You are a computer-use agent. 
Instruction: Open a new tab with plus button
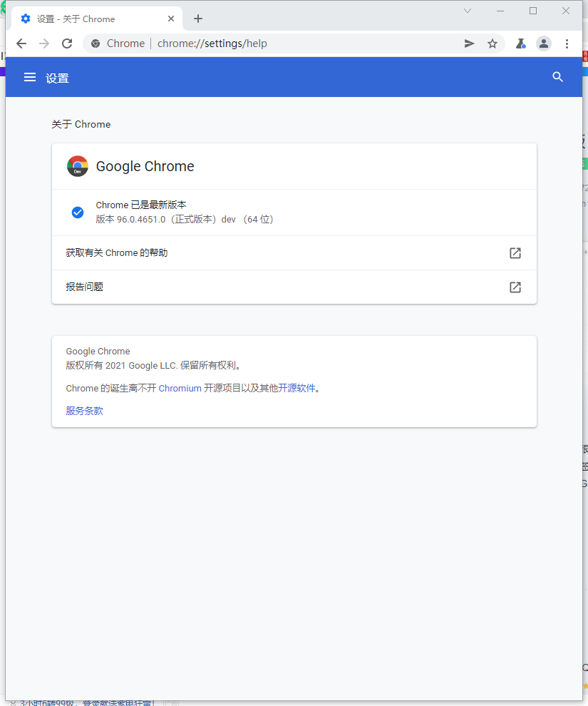click(198, 19)
